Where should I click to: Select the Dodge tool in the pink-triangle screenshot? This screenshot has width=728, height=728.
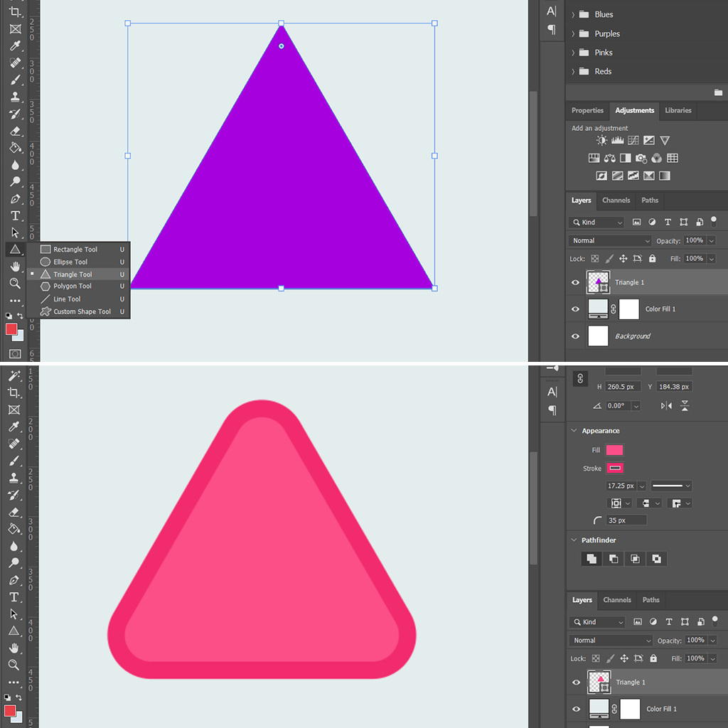(x=14, y=563)
